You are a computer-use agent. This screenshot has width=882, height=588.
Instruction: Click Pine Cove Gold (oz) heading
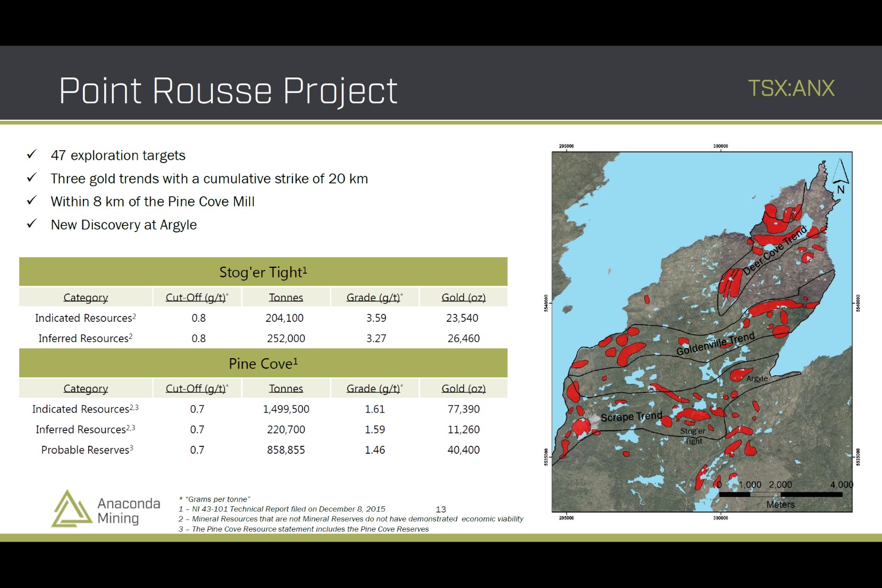click(x=463, y=389)
